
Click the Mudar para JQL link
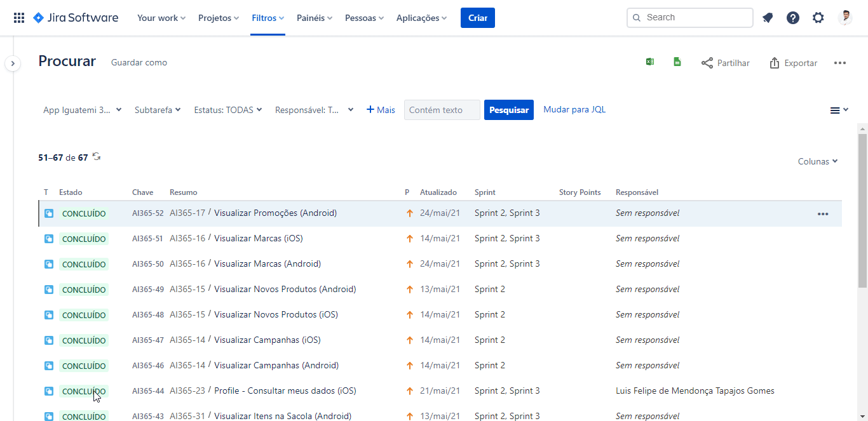574,109
